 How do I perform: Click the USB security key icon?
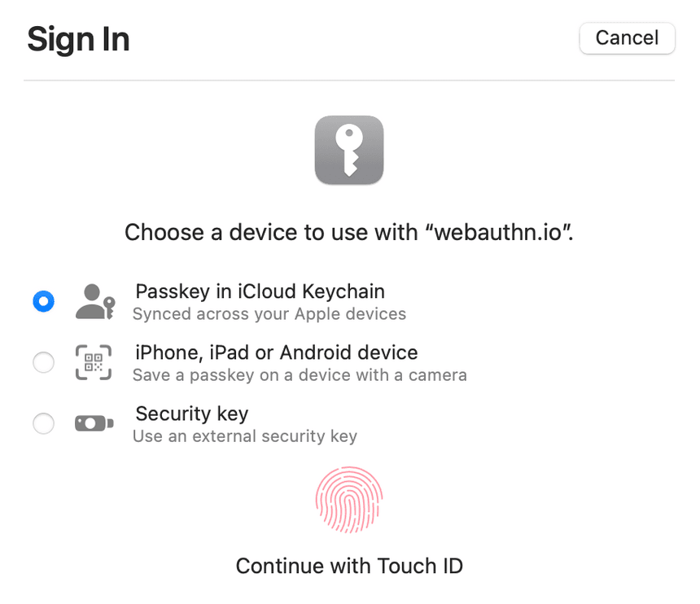click(x=94, y=423)
